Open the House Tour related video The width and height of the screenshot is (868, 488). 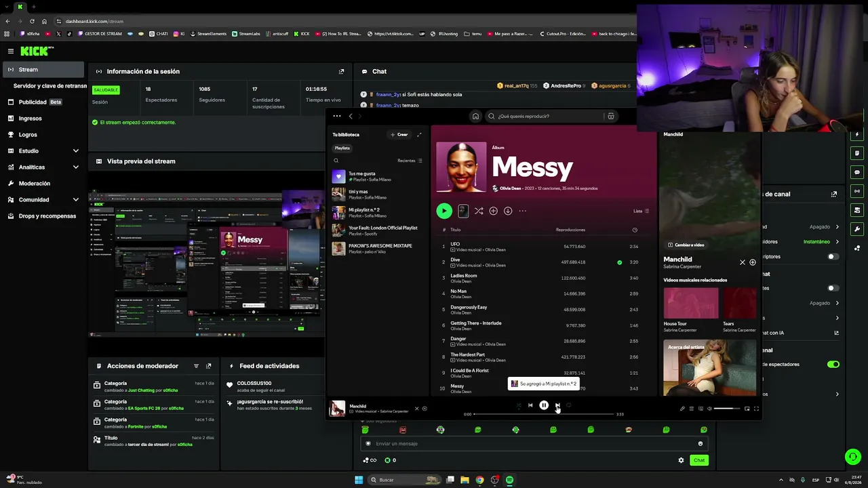(x=690, y=310)
